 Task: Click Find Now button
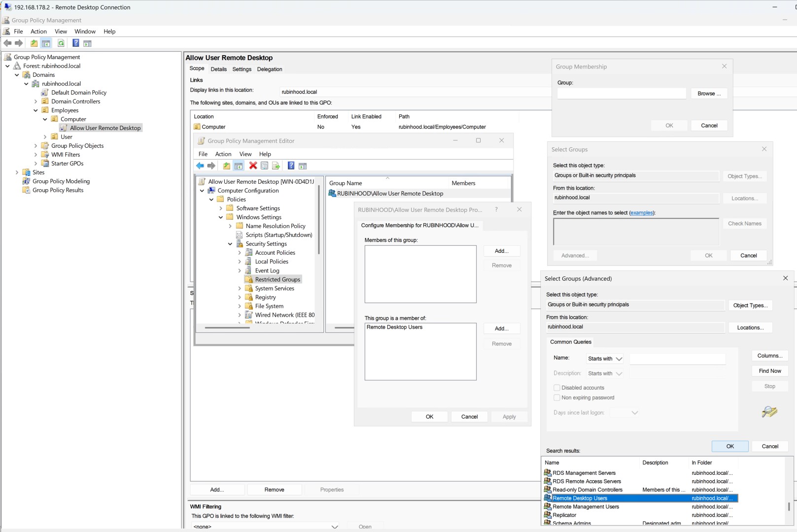pos(770,371)
